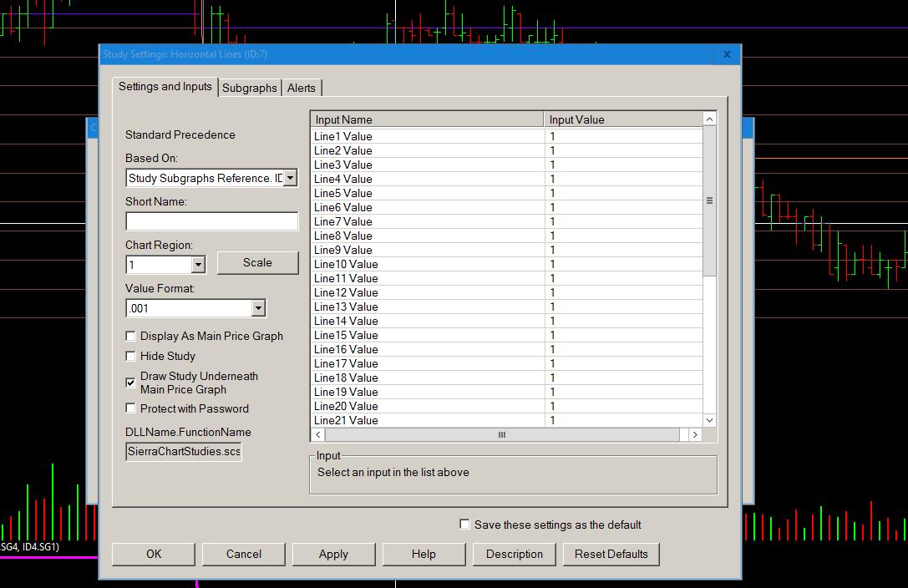This screenshot has width=908, height=588.
Task: Open the Based On dropdown
Action: point(290,178)
